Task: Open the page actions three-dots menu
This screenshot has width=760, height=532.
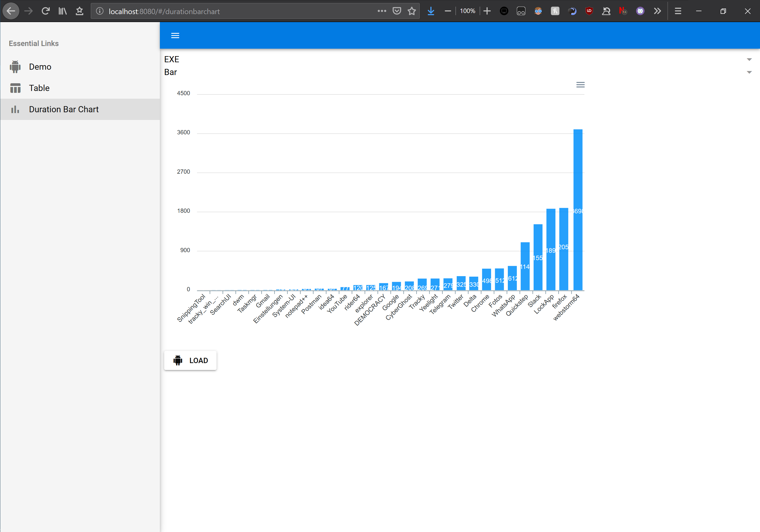Action: coord(382,11)
